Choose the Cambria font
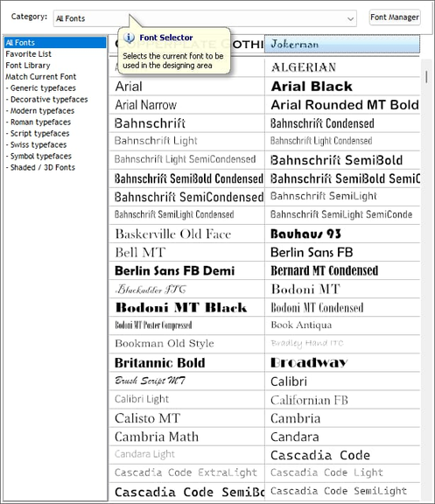Screen dimensions: 435x504 pyautogui.click(x=342, y=418)
